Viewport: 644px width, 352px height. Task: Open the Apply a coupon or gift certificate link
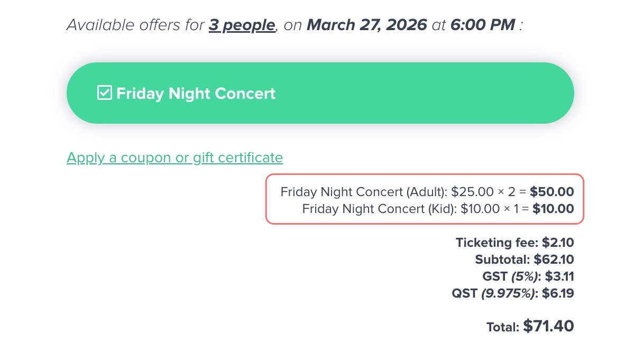coord(174,158)
